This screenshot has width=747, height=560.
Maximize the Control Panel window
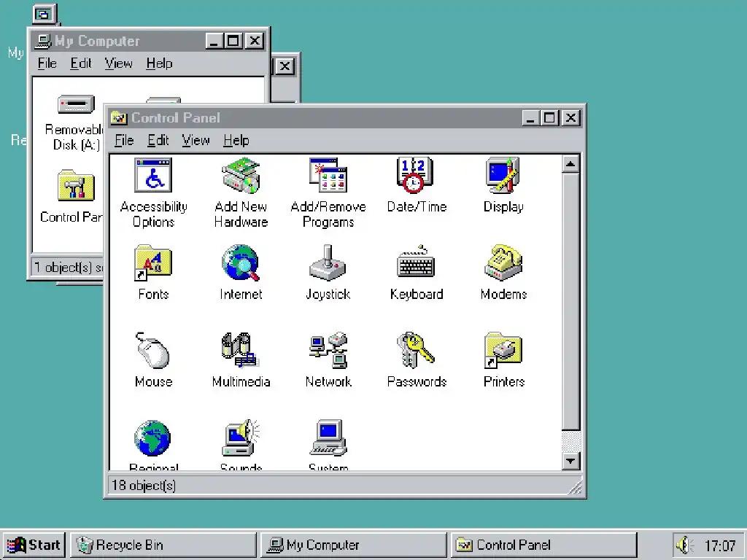pos(550,117)
